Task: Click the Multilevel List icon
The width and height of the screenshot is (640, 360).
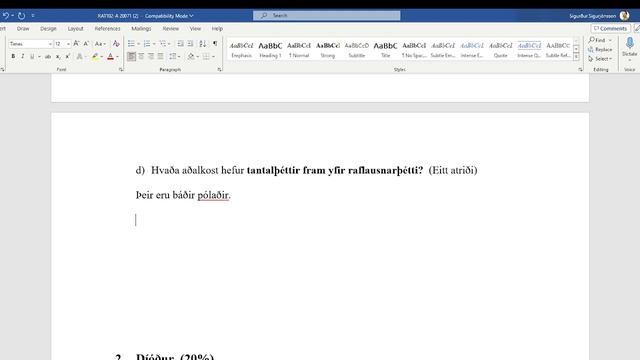Action: pos(162,44)
